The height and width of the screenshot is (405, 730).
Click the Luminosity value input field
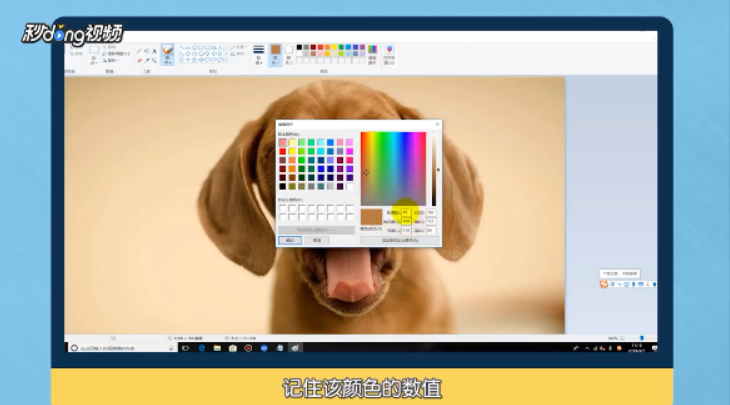coord(406,230)
